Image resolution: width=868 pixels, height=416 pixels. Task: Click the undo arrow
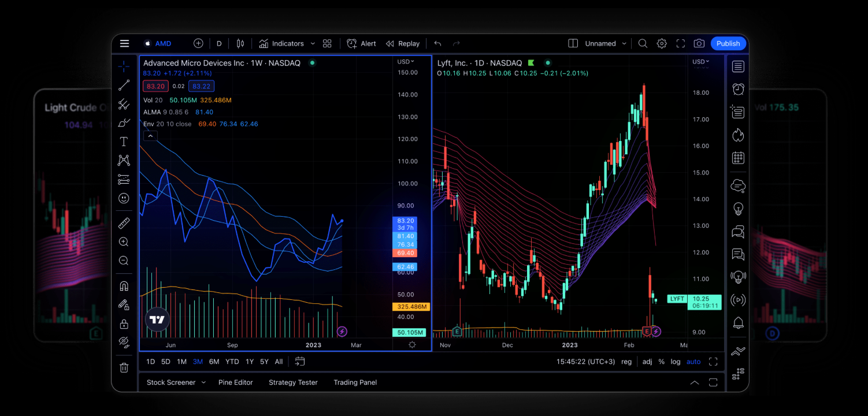coord(437,43)
